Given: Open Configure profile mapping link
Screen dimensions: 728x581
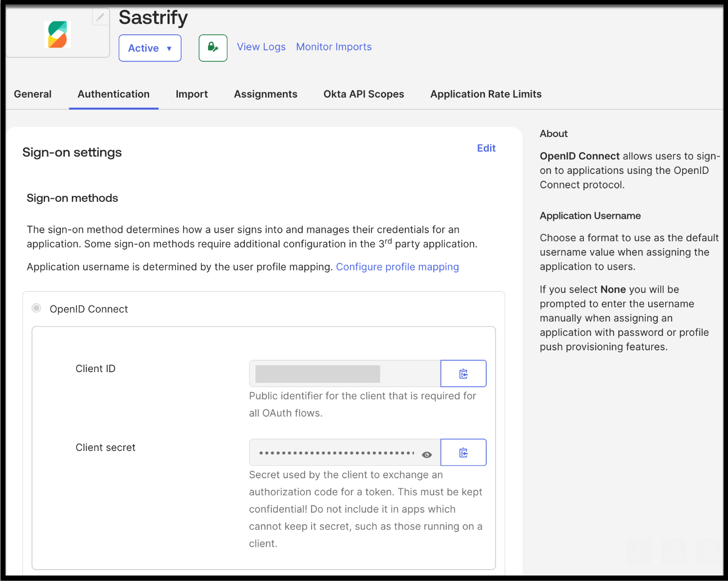Looking at the screenshot, I should [x=397, y=267].
